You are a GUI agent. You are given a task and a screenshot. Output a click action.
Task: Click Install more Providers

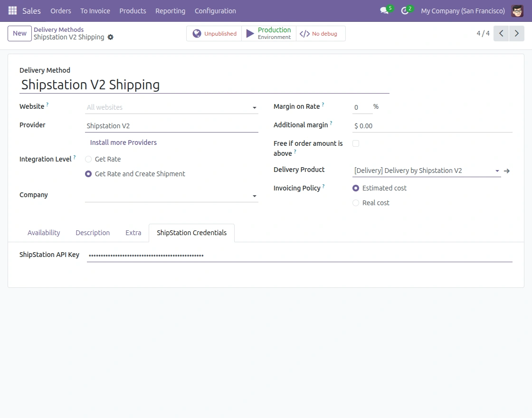(123, 142)
